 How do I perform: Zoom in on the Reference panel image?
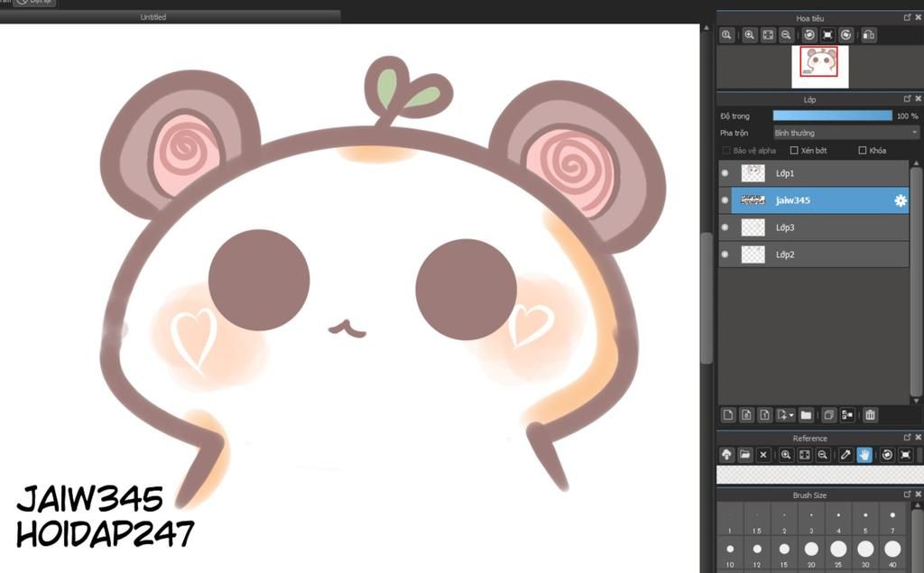tap(786, 455)
